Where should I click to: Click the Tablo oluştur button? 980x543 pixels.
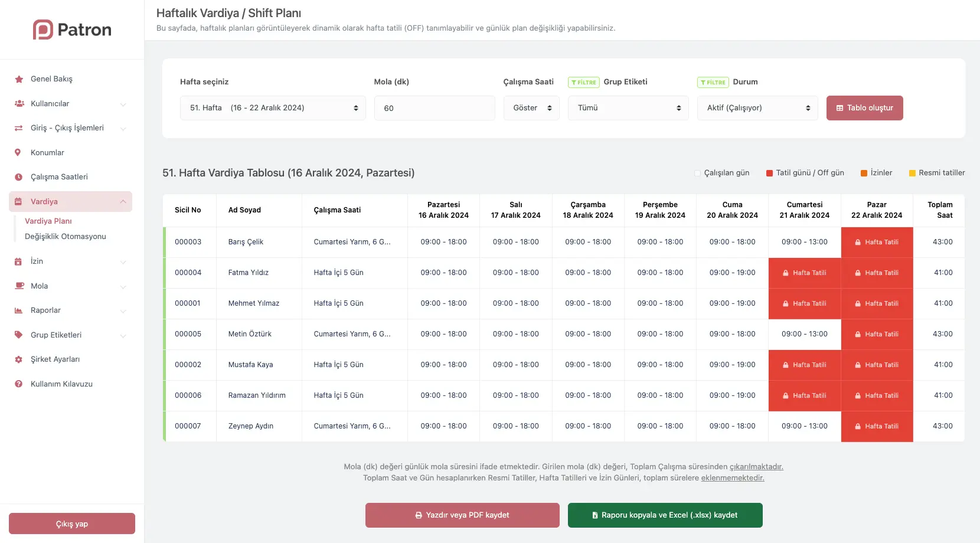click(864, 108)
